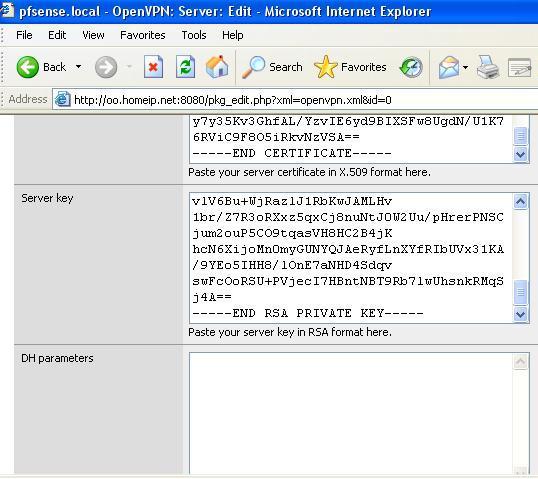
Task: Open the Tools menu
Action: pyautogui.click(x=194, y=35)
